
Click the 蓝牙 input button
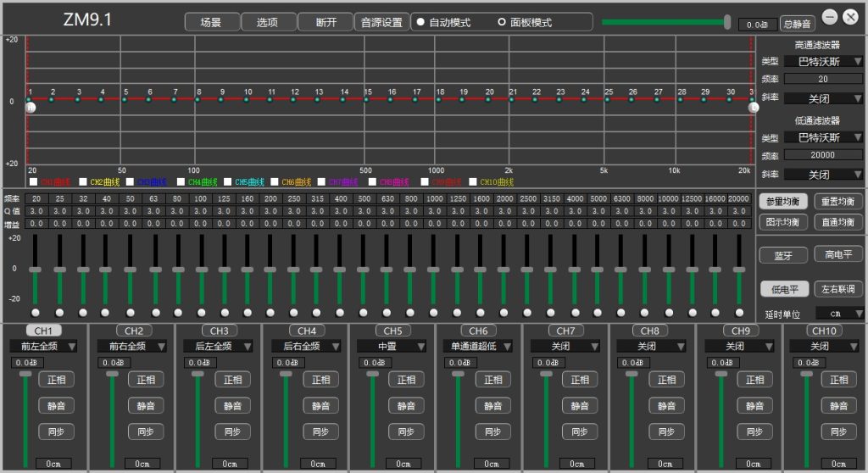click(x=782, y=255)
